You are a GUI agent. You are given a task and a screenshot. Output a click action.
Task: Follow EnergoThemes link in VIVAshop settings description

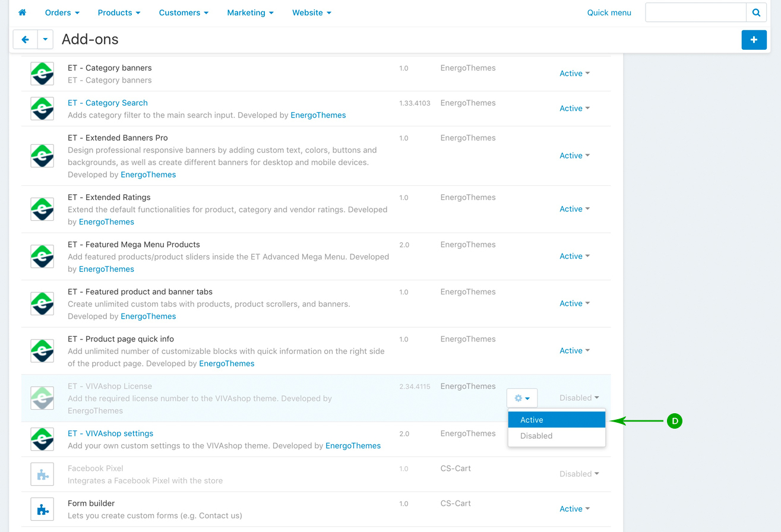tap(353, 446)
